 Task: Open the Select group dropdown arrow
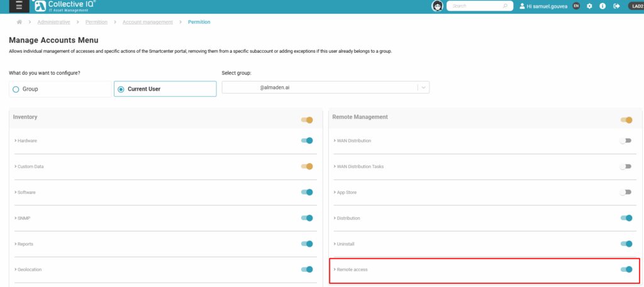pyautogui.click(x=424, y=87)
